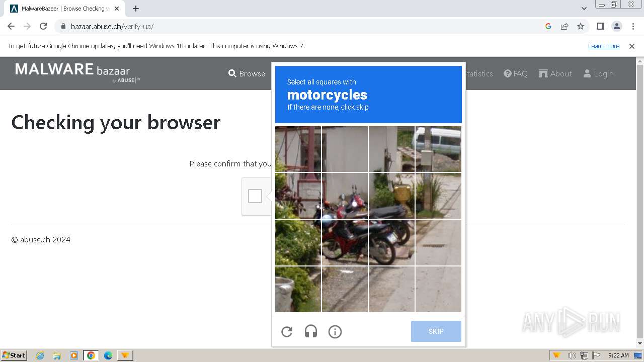
Task: Open the network tray icon
Action: click(x=584, y=355)
